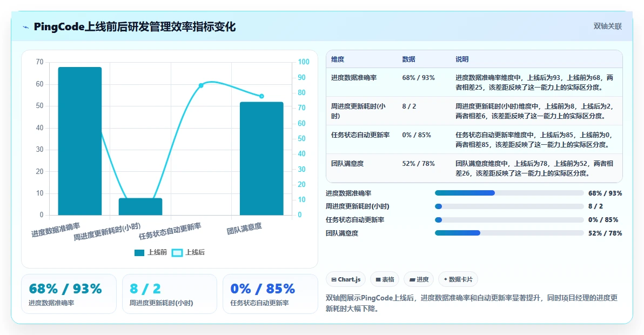Select the Chart.js tag
Viewport: 644px width, 335px height.
coord(346,279)
